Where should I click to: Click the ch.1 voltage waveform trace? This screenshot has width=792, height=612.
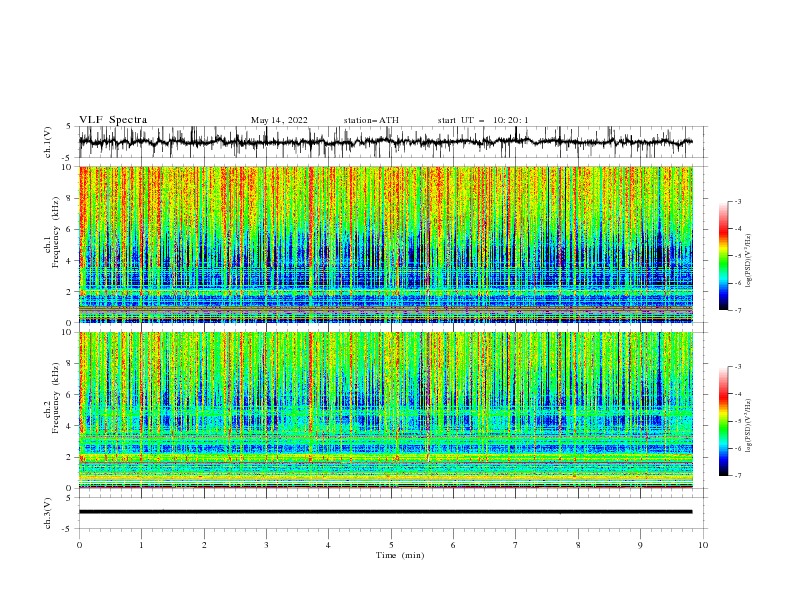point(385,142)
